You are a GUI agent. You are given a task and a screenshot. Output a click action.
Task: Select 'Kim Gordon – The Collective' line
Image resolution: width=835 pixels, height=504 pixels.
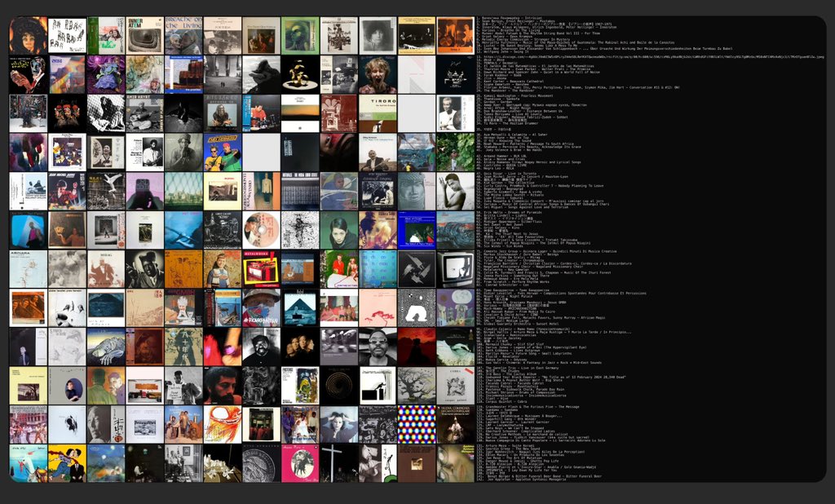pos(506,183)
